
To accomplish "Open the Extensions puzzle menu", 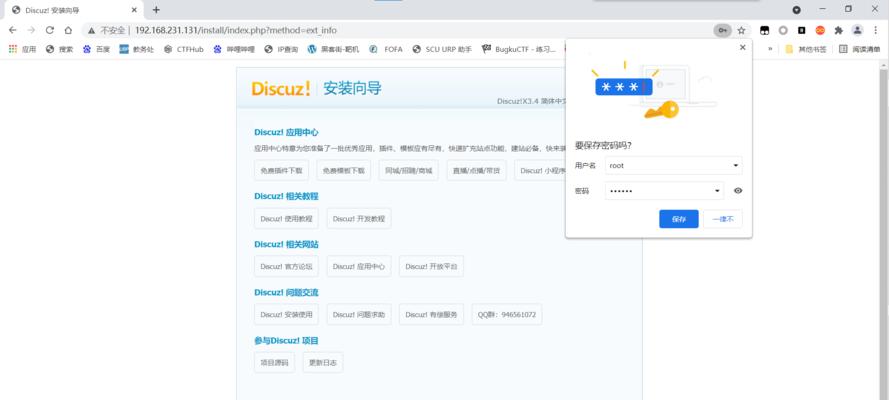I will 839,30.
